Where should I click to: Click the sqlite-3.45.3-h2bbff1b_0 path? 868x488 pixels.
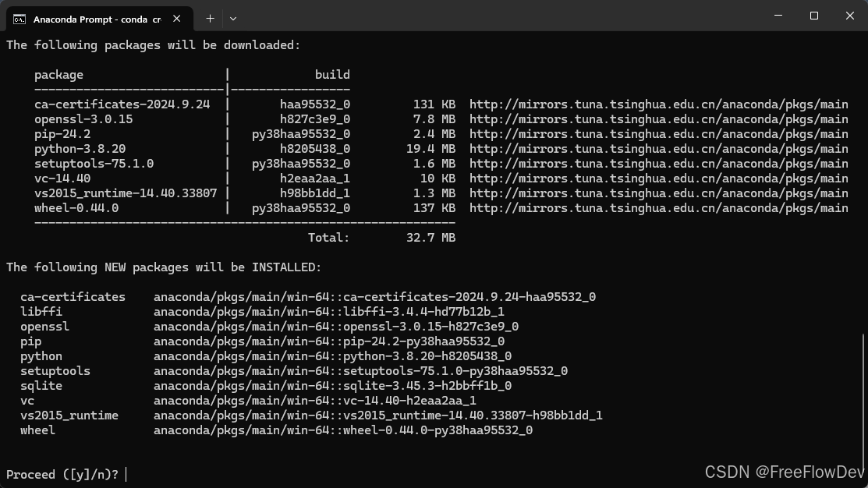click(x=333, y=386)
